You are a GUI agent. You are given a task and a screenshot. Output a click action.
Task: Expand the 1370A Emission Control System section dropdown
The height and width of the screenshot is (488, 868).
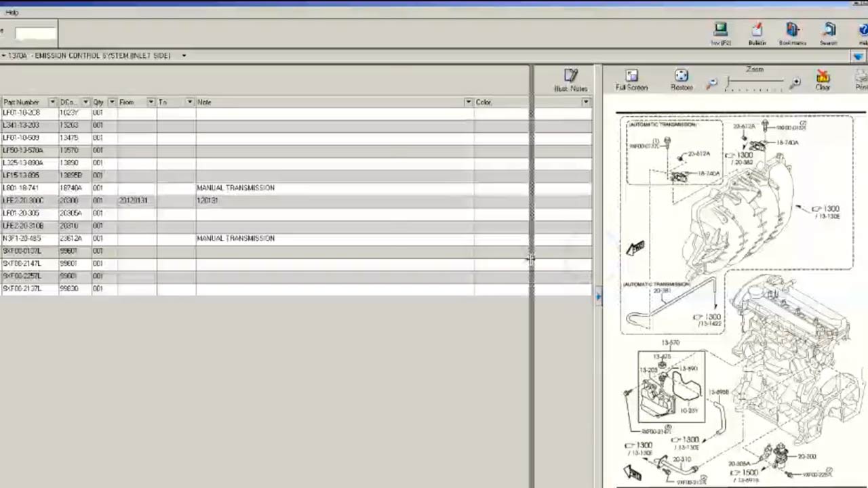pyautogui.click(x=184, y=56)
